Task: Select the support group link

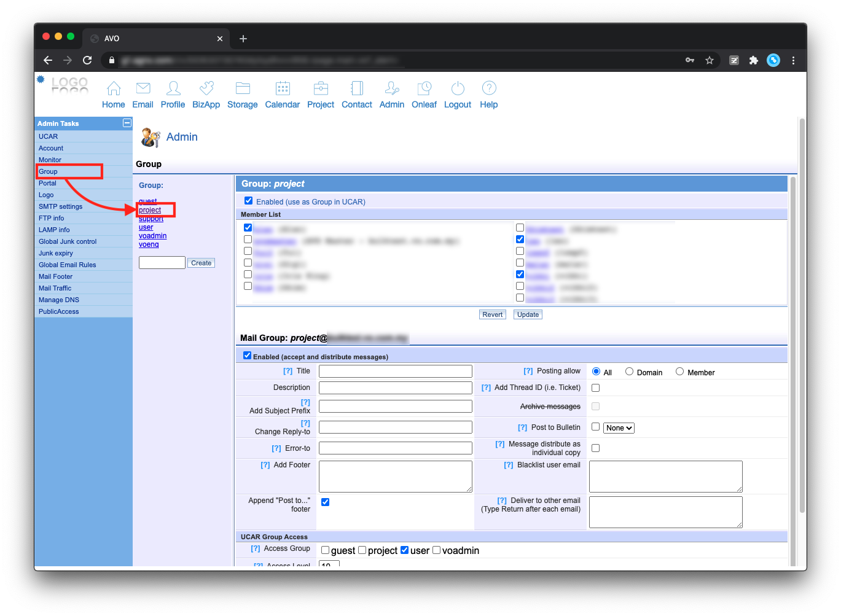Action: 151,219
